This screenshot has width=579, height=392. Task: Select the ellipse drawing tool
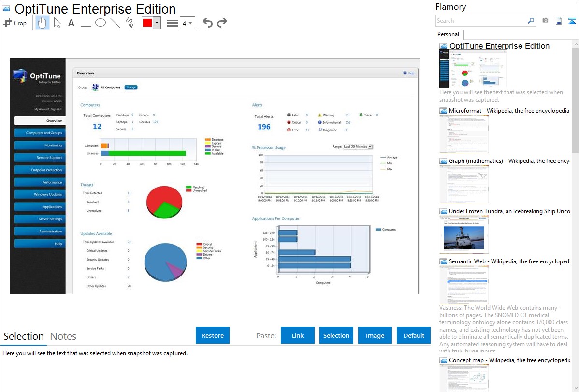pyautogui.click(x=101, y=23)
